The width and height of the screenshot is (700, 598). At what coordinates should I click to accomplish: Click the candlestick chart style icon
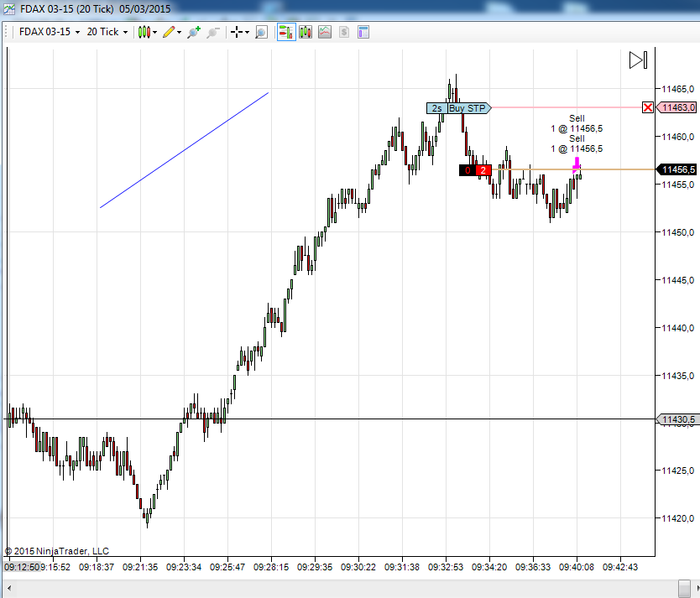[x=144, y=32]
